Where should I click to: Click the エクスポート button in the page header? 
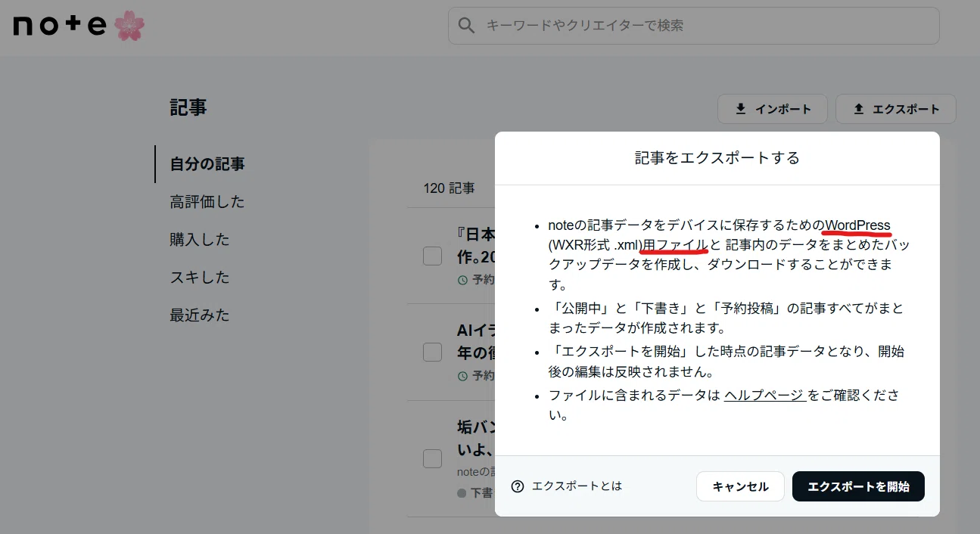click(896, 109)
